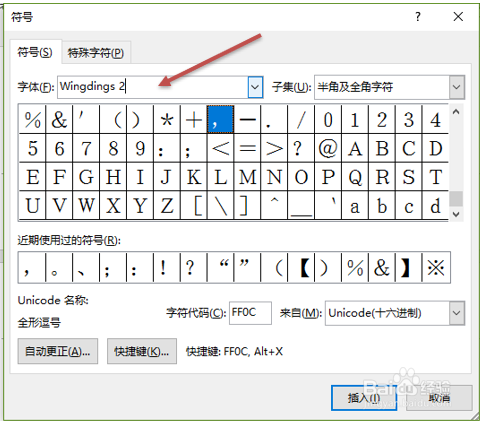Screen dimensions: 480x421
Task: Pick the recent % symbol
Action: [355, 268]
